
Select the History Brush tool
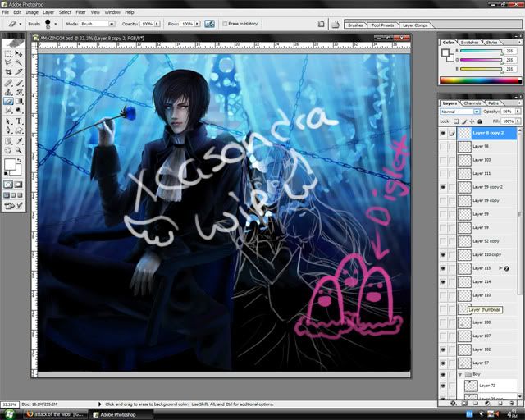tap(19, 92)
